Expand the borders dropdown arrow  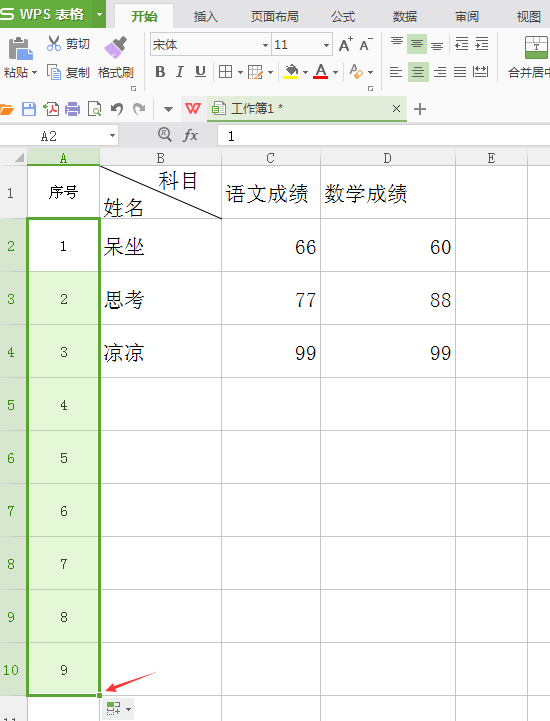point(240,72)
